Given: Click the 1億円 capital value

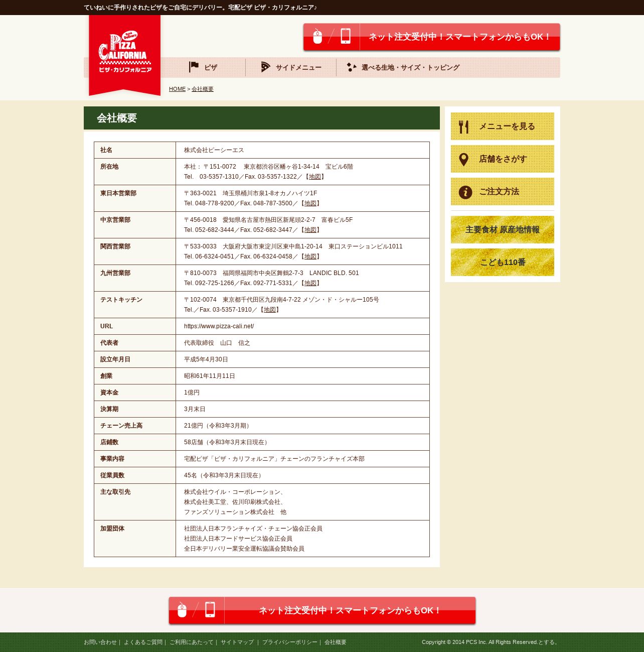Looking at the screenshot, I should pos(192,393).
